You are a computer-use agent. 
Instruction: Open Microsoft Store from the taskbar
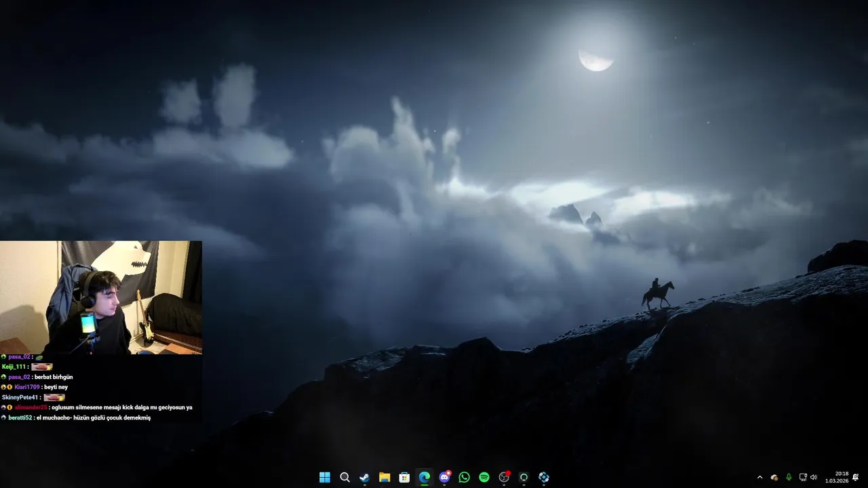pyautogui.click(x=404, y=477)
